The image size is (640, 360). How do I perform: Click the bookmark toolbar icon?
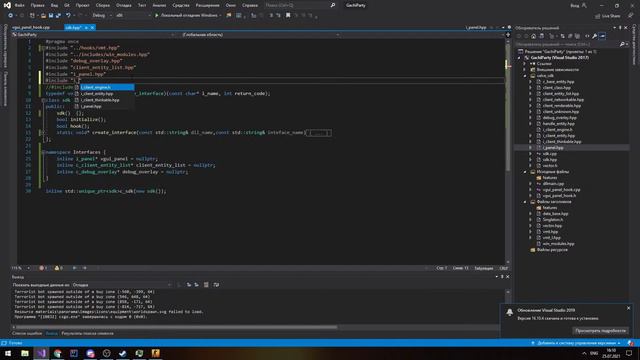pyautogui.click(x=288, y=16)
